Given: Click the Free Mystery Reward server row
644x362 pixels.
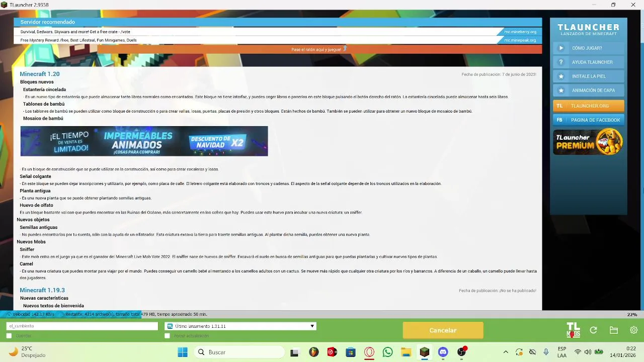Looking at the screenshot, I should (278, 40).
